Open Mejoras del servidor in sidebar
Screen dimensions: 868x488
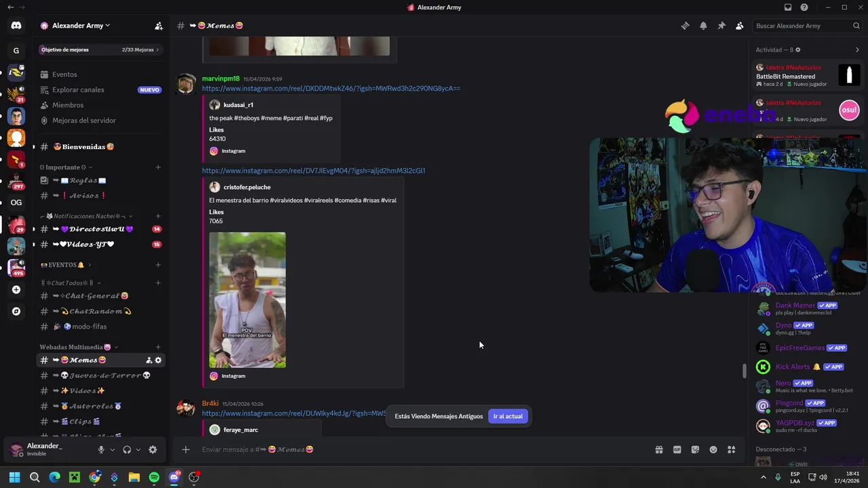100,121
